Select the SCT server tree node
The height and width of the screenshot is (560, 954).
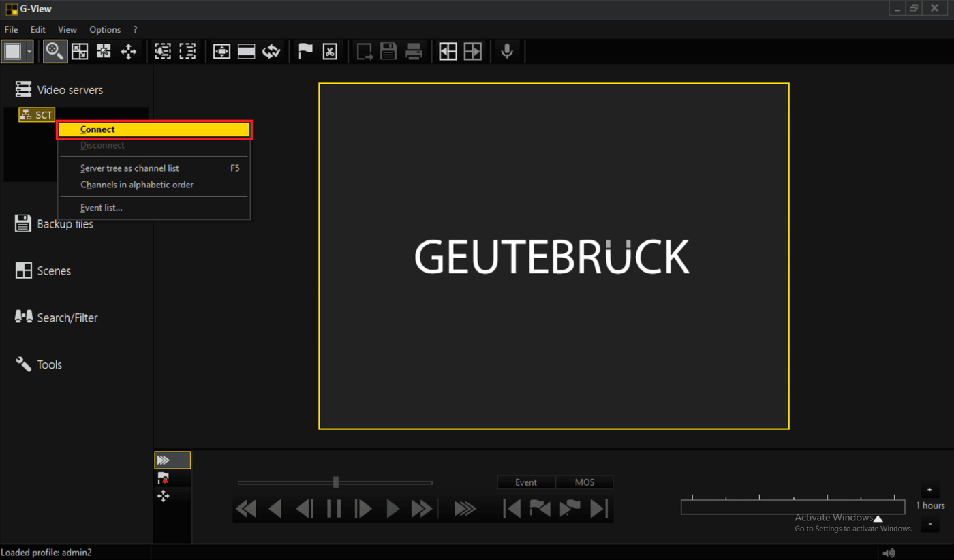(37, 115)
